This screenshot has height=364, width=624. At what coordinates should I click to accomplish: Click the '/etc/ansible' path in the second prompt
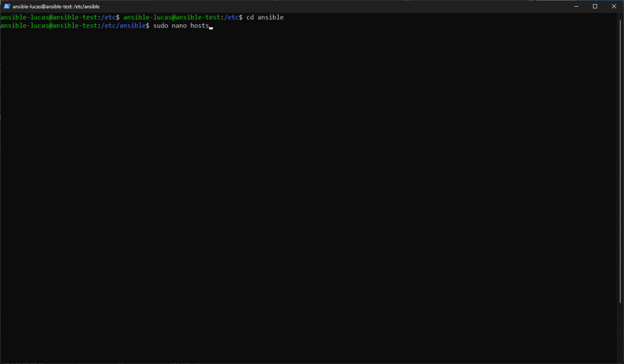pyautogui.click(x=123, y=26)
